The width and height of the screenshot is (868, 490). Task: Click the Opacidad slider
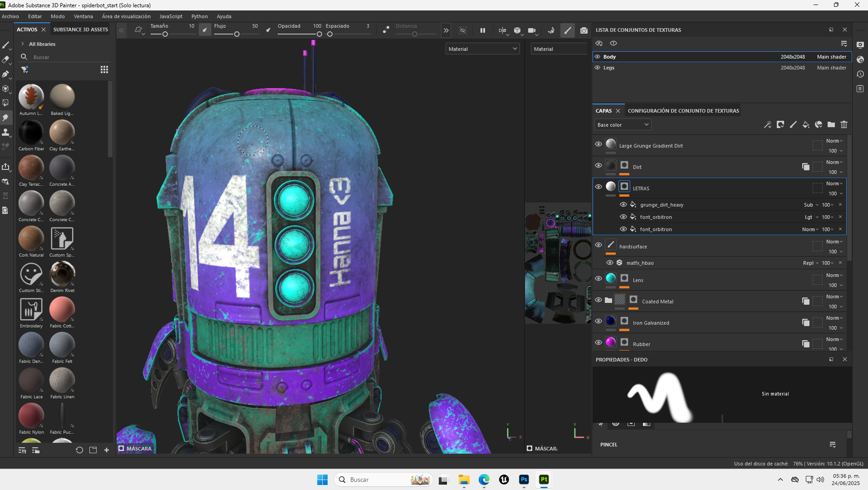pyautogui.click(x=299, y=34)
